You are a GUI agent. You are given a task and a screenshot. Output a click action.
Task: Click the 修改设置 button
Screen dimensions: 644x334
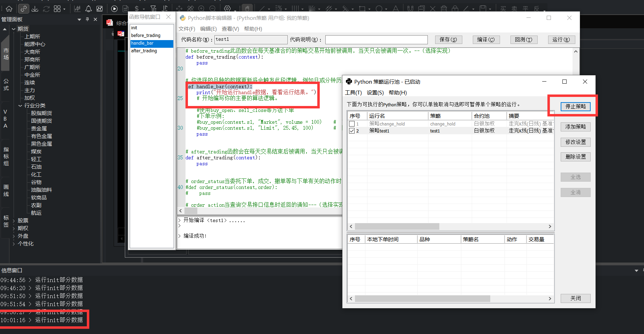point(576,142)
